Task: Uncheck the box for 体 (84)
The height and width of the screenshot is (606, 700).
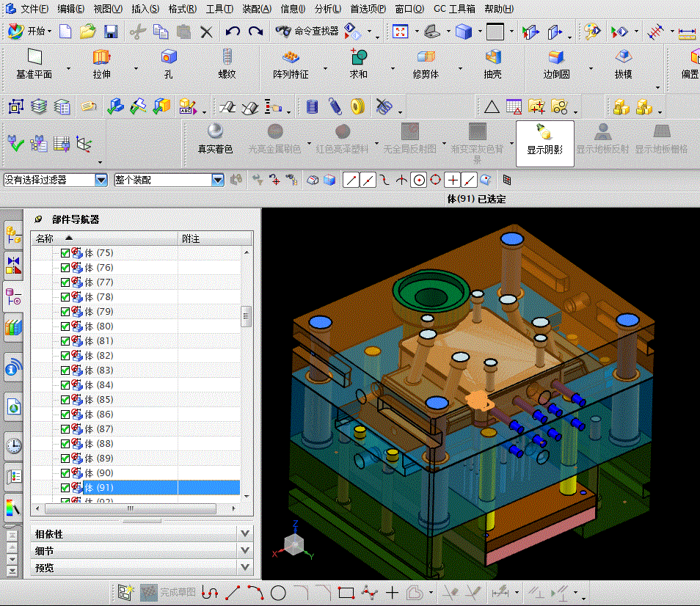Action: point(65,385)
